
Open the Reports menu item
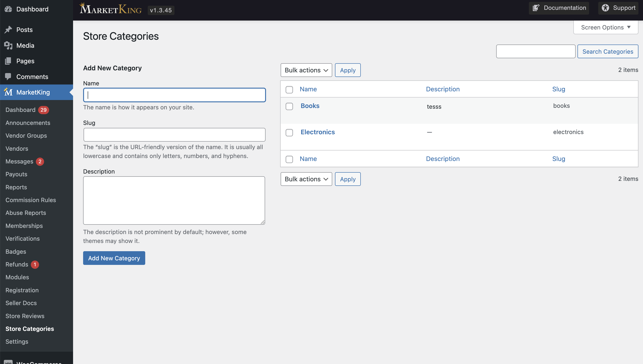click(16, 187)
